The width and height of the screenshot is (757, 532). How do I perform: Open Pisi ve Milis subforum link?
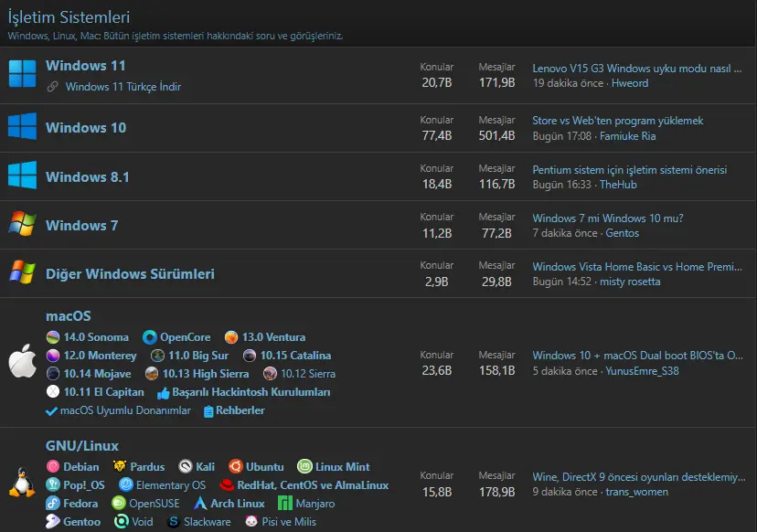pyautogui.click(x=289, y=521)
